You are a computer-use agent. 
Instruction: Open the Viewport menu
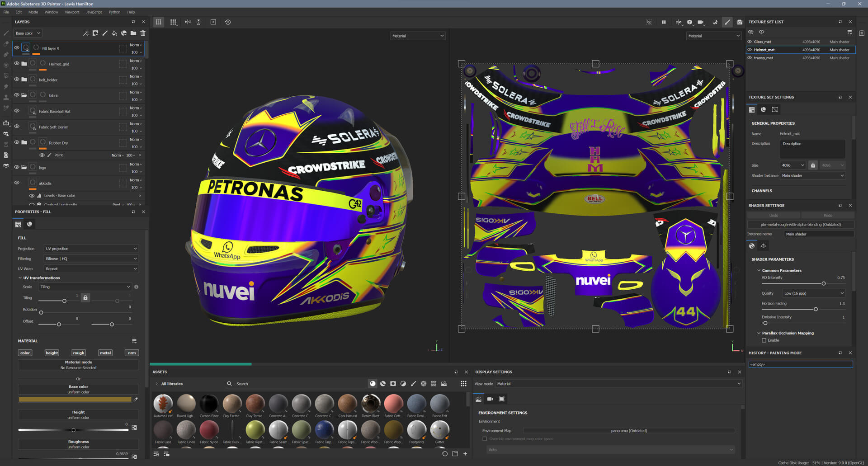[x=72, y=12]
